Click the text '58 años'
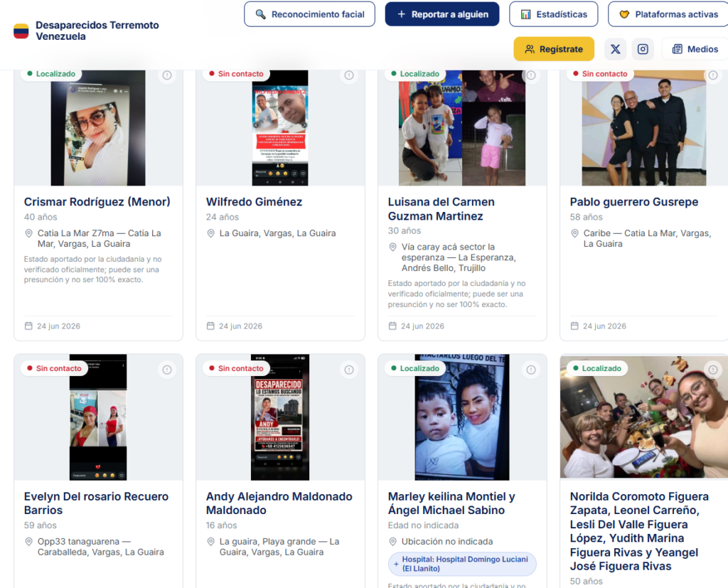The width and height of the screenshot is (728, 588). [x=587, y=217]
